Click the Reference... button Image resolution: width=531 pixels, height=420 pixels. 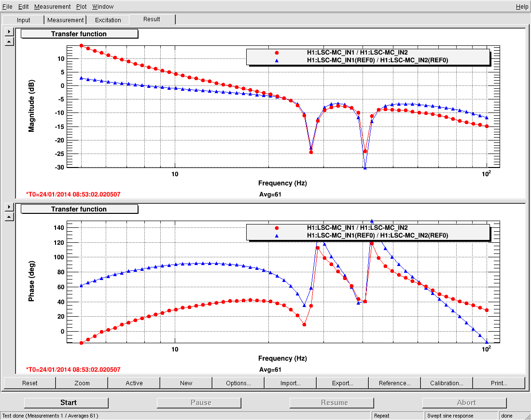[x=394, y=383]
